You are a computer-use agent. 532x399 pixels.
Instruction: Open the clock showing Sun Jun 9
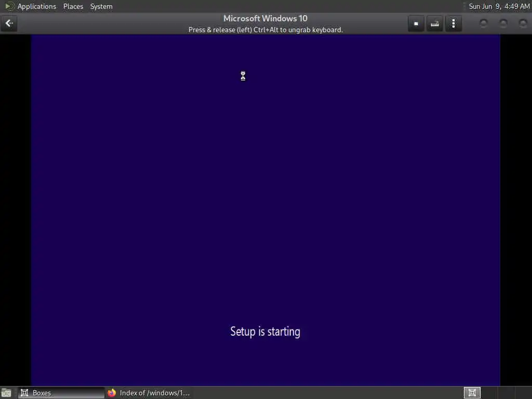(499, 6)
